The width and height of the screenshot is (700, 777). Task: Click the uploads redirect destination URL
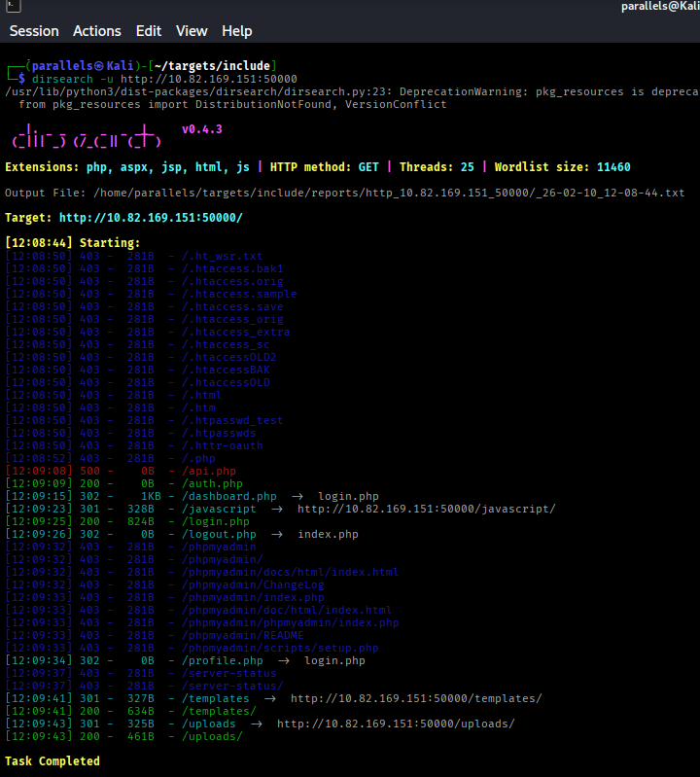(x=396, y=724)
